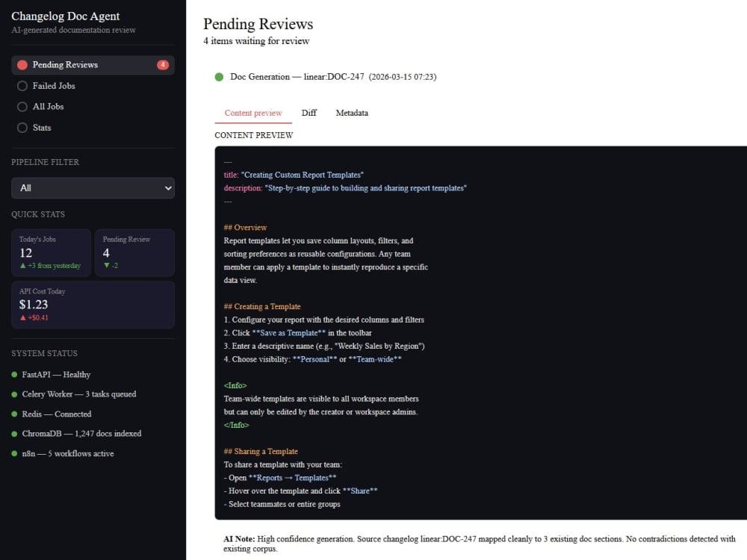
Task: Click the Changelog Doc Agent title
Action: (65, 16)
